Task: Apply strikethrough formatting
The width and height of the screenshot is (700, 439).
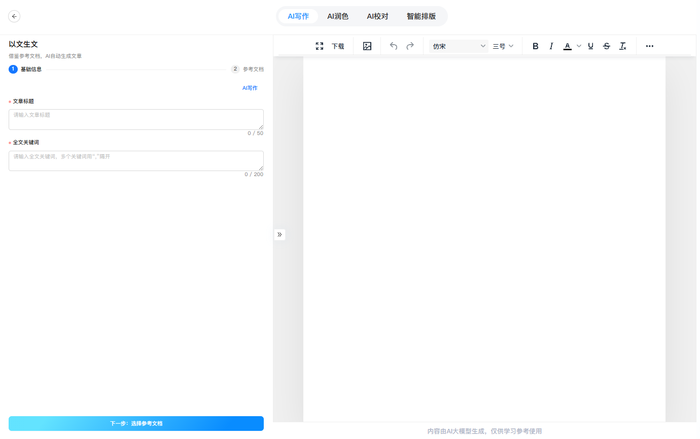Action: tap(606, 46)
